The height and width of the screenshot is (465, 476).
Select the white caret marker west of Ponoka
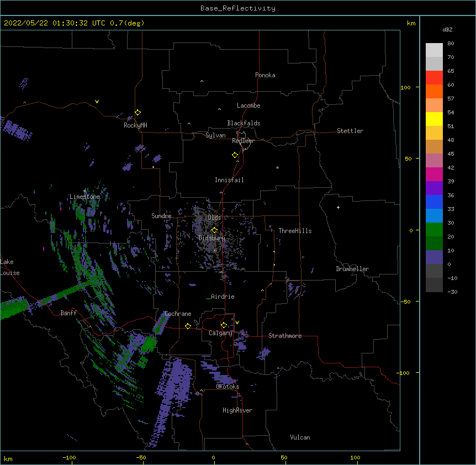pyautogui.click(x=202, y=81)
